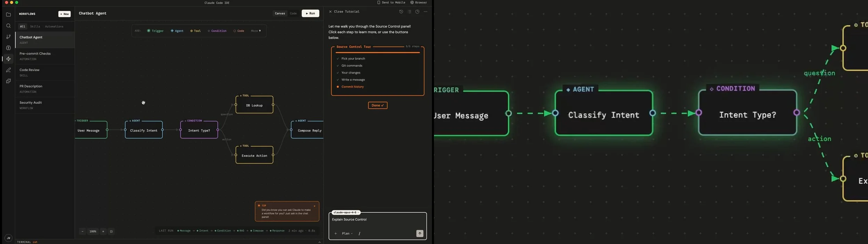
Task: Click the list icon in the chat header
Action: pyautogui.click(x=409, y=12)
